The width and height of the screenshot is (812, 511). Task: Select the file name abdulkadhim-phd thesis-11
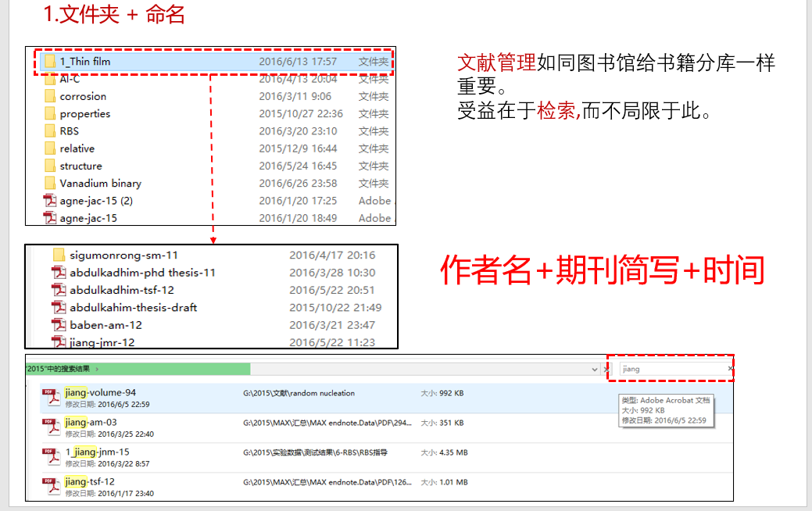click(142, 273)
